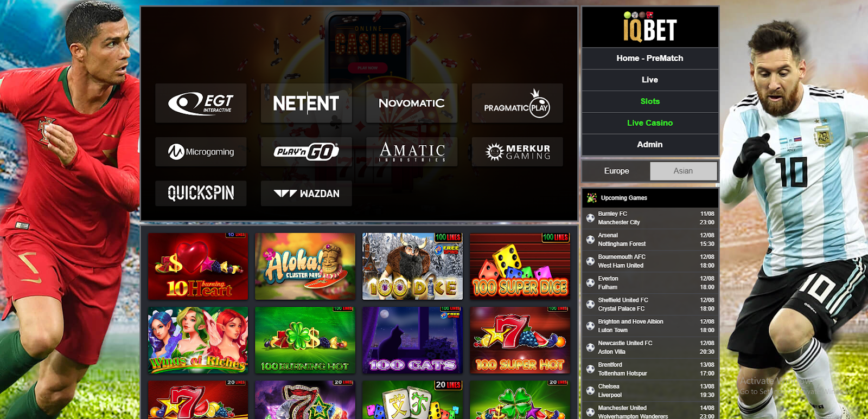Click soccer ball icon beside Everton match

(x=590, y=283)
